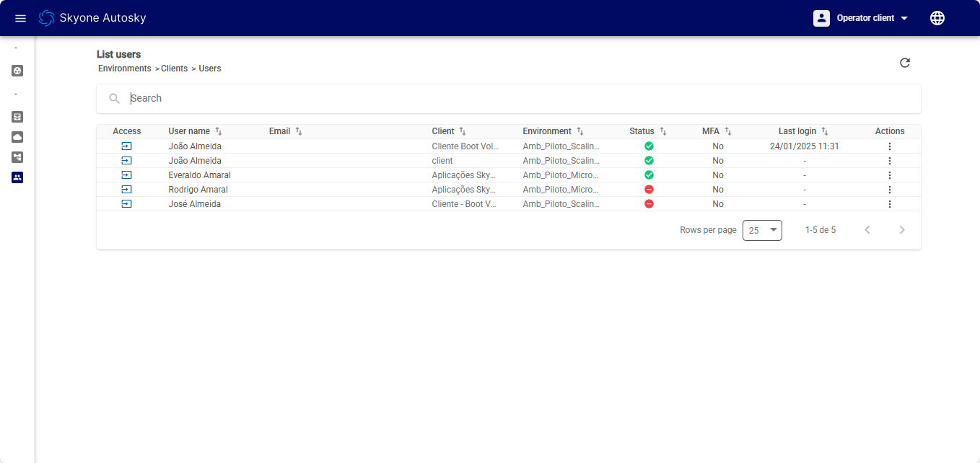Viewport: 980px width, 463px height.
Task: Sort the table by User name
Action: [x=189, y=131]
